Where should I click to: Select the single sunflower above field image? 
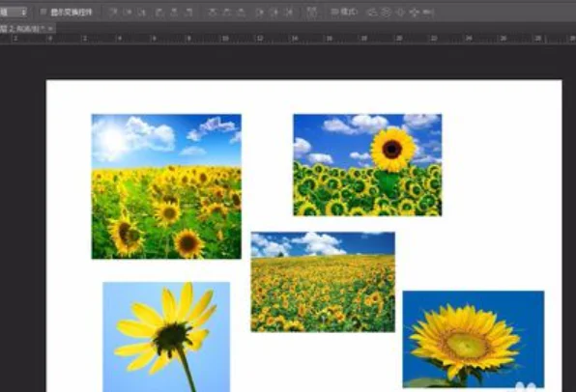coord(367,165)
